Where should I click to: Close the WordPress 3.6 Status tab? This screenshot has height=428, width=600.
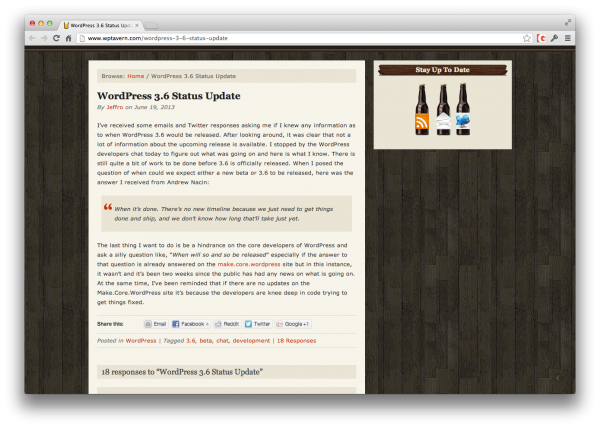tap(137, 26)
